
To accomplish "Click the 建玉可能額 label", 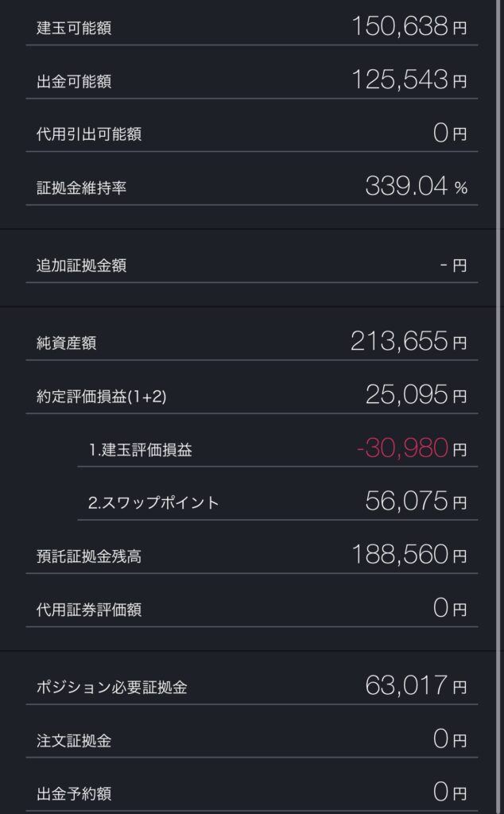I will (74, 29).
